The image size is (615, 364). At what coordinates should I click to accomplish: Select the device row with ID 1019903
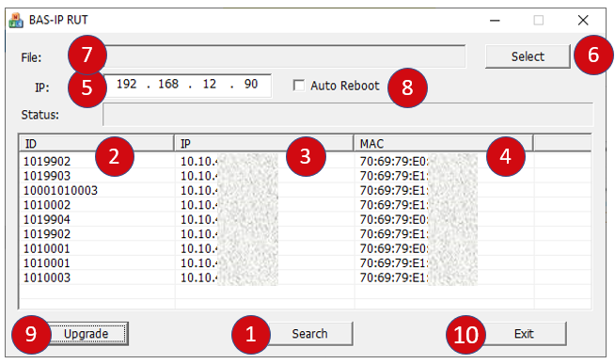click(305, 176)
